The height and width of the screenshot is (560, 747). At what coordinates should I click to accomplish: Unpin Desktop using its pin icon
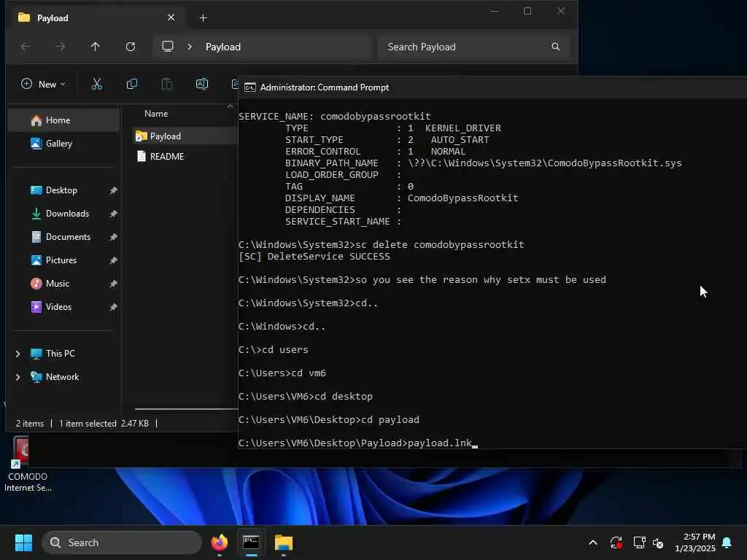pos(113,190)
